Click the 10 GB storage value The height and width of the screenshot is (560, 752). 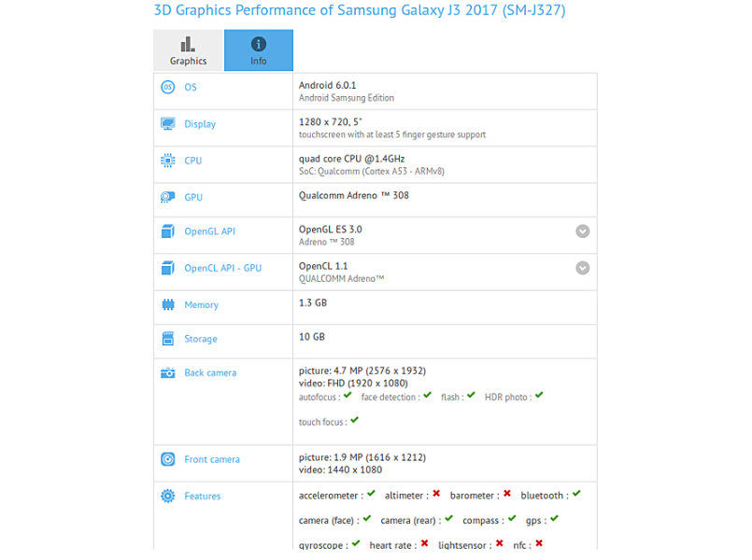[x=312, y=337]
